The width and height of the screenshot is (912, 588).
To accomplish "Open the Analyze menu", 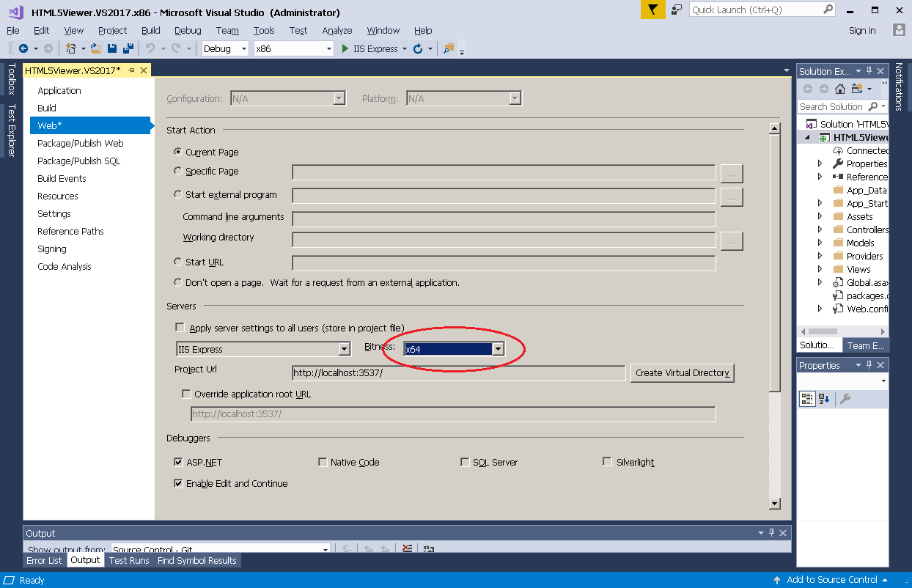I will pos(337,30).
